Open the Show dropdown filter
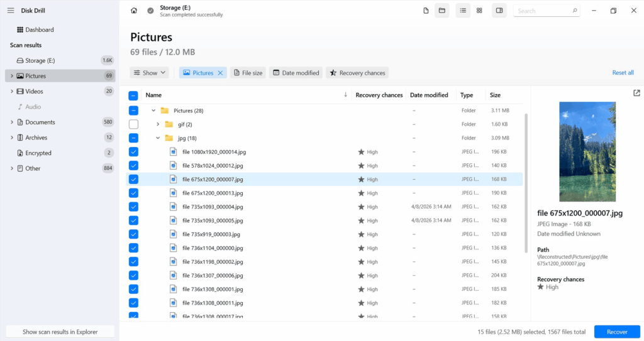Screen dimensions: 644x341 coord(150,73)
